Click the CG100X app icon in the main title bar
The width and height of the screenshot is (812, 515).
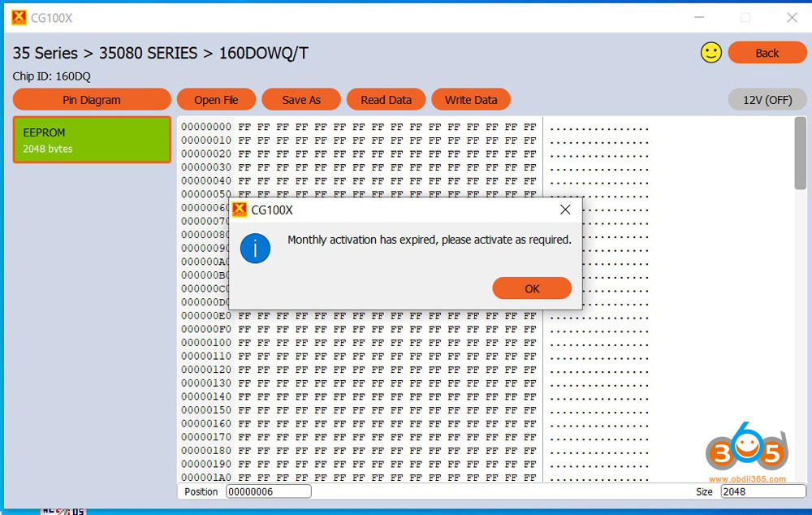pyautogui.click(x=19, y=17)
